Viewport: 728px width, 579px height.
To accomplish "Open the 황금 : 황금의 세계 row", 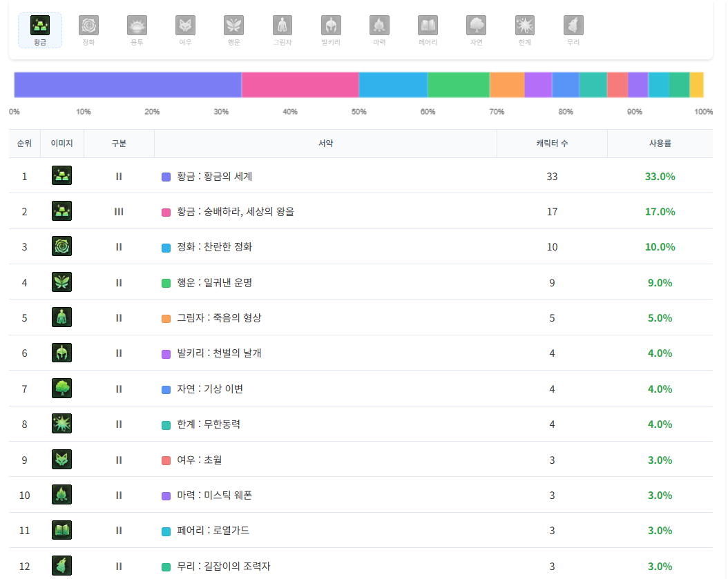I will point(214,177).
